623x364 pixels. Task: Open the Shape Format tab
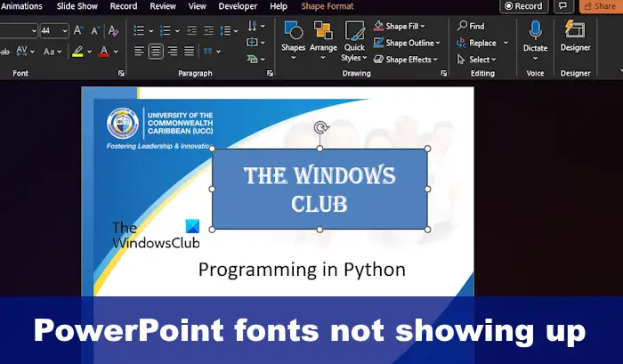coord(327,6)
